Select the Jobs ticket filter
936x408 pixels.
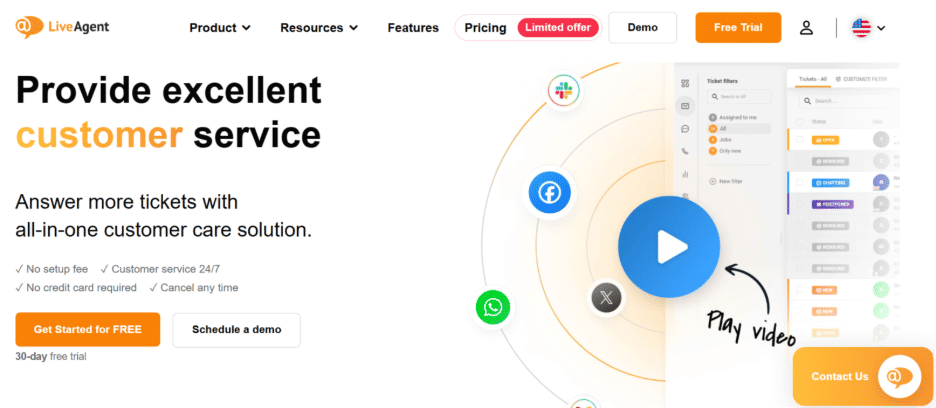(720, 140)
